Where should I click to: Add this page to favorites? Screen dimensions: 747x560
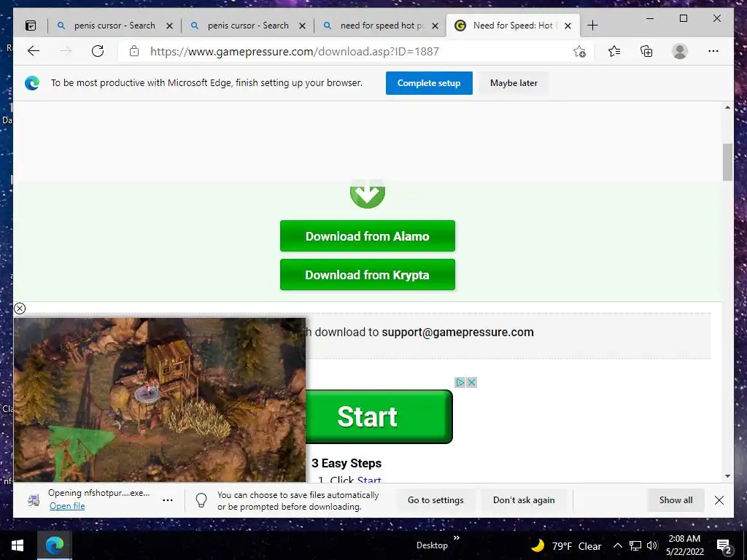tap(579, 52)
